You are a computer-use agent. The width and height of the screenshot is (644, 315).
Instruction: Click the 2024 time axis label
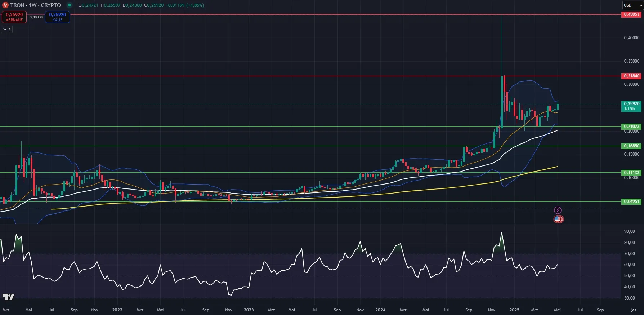[x=380, y=310]
